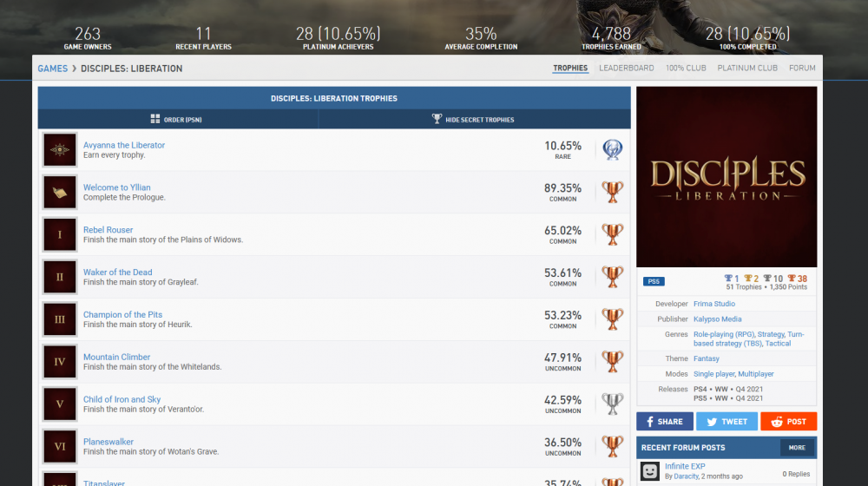The height and width of the screenshot is (486, 868).
Task: Post this page to Reddit
Action: click(788, 422)
